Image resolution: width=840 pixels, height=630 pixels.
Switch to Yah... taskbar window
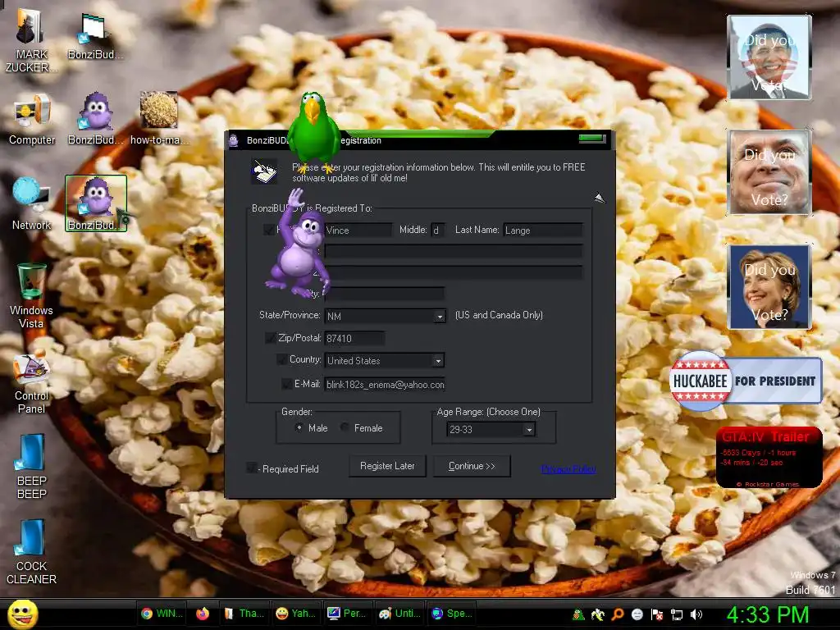(296, 614)
